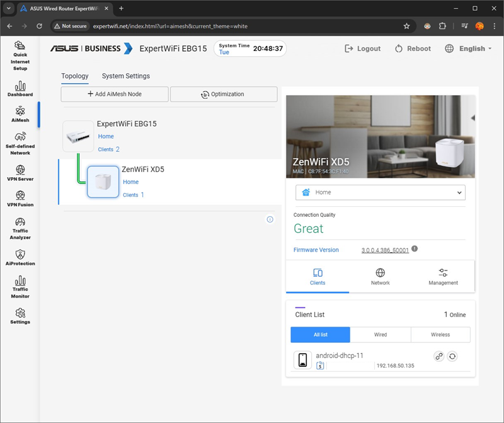Open the VPN Fusion page
The width and height of the screenshot is (504, 423).
coord(20,199)
